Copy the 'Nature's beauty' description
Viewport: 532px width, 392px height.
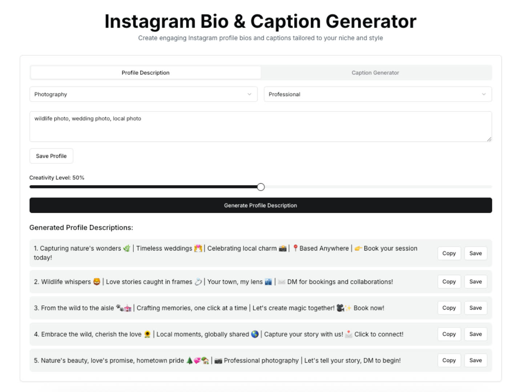[449, 360]
